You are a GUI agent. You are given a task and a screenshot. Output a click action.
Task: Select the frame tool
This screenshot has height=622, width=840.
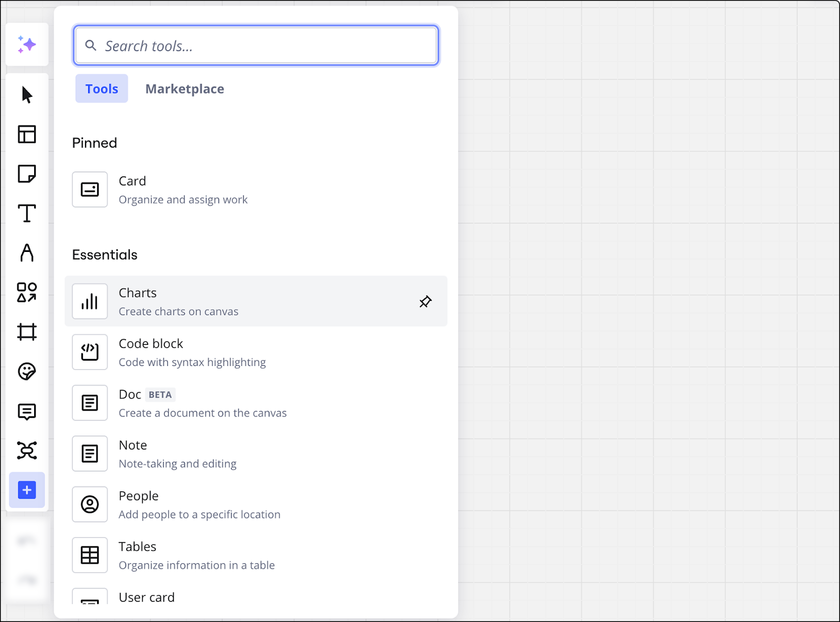27,332
